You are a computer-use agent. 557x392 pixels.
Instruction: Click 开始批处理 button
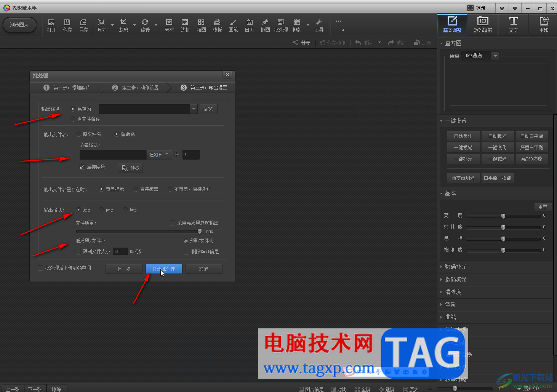click(x=164, y=269)
